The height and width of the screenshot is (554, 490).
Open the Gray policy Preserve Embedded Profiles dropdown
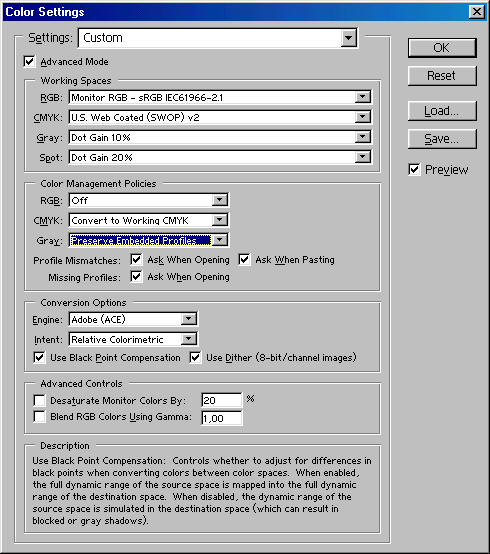click(x=149, y=240)
